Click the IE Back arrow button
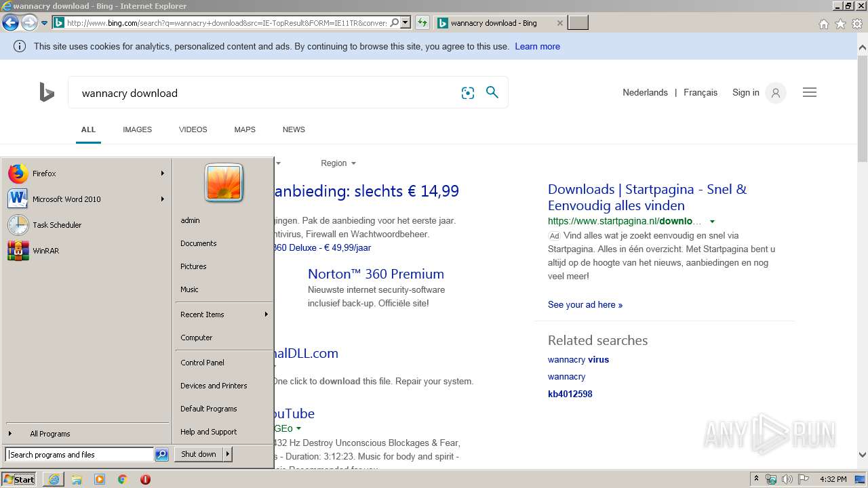Viewport: 868px width, 488px height. point(10,23)
